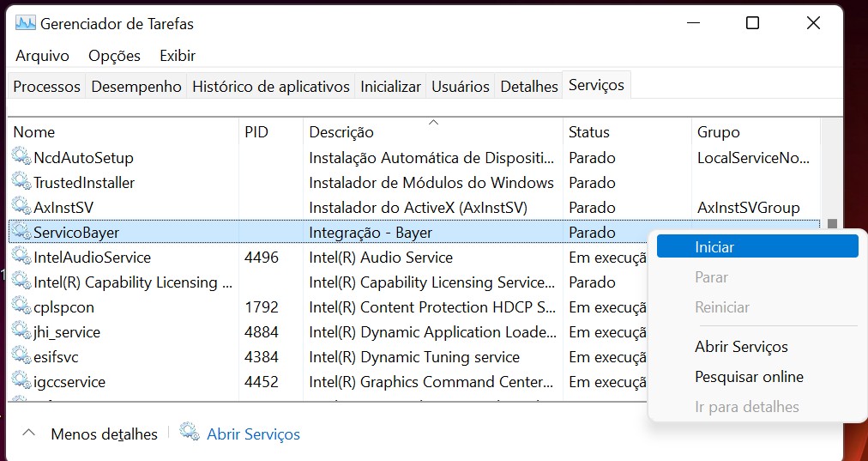Image resolution: width=868 pixels, height=461 pixels.
Task: Sort by the Grupo column header
Action: (x=756, y=132)
